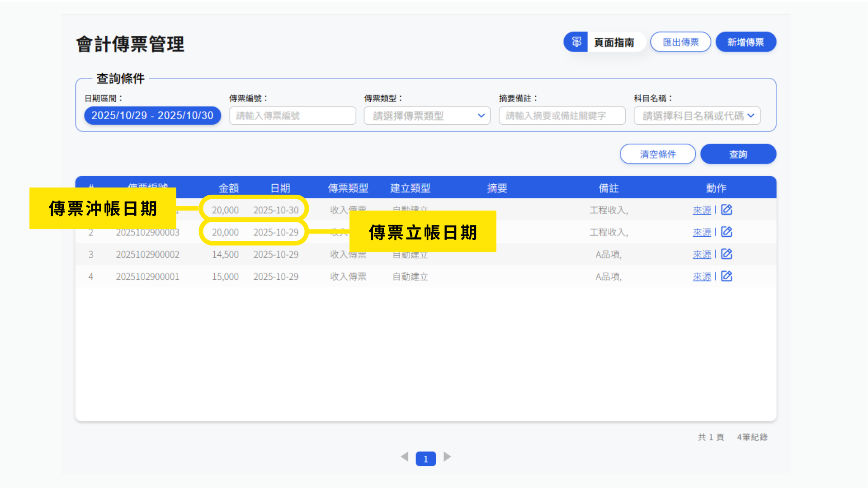Image resolution: width=868 pixels, height=488 pixels.
Task: Open 來源 link for the first row
Action: click(x=702, y=210)
